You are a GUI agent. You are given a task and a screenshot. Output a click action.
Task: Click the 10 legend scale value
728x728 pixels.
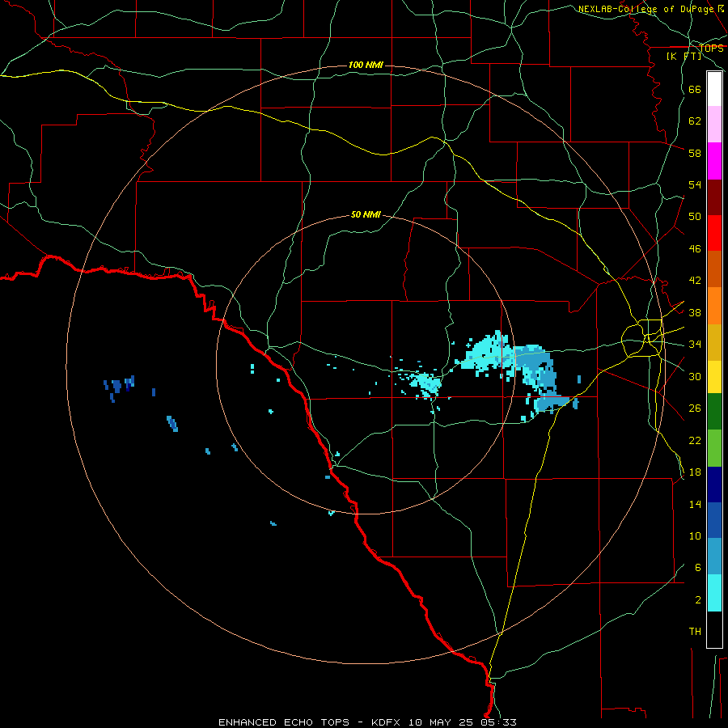[695, 535]
